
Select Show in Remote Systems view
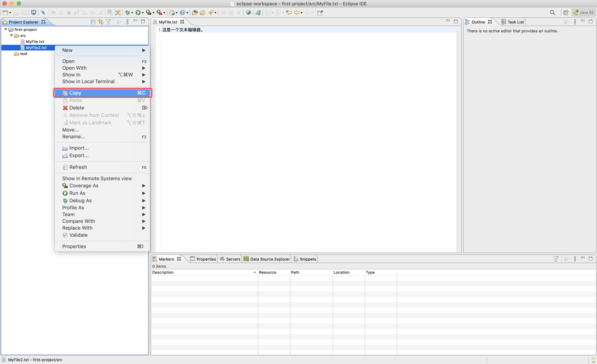pos(102,179)
